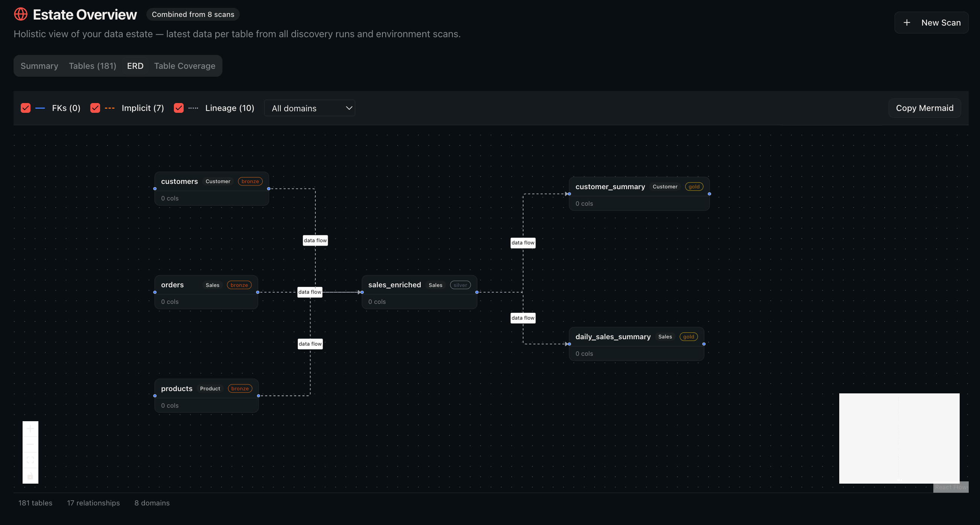Open the Table Coverage tab
Screen dimensions: 980x525
(184, 66)
